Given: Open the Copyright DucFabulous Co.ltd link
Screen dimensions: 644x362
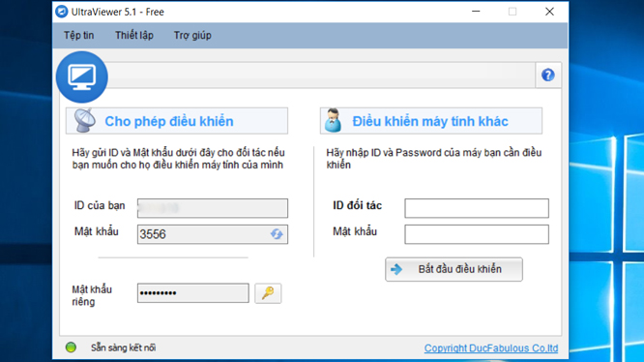Looking at the screenshot, I should (x=491, y=348).
